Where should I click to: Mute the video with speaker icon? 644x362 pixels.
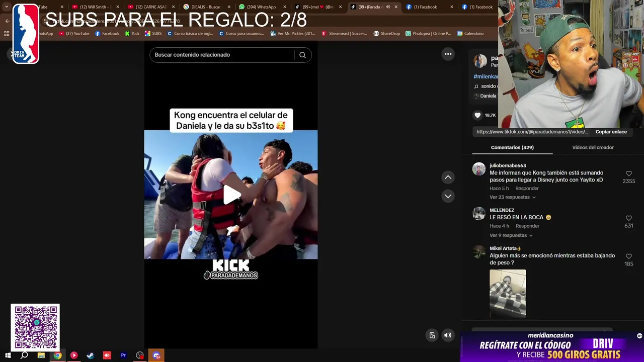tap(448, 335)
